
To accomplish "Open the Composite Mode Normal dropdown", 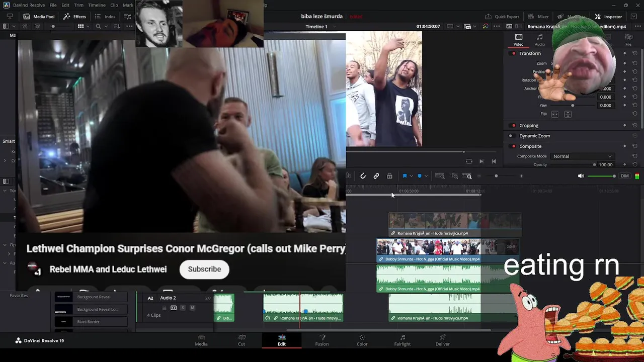I will [582, 156].
